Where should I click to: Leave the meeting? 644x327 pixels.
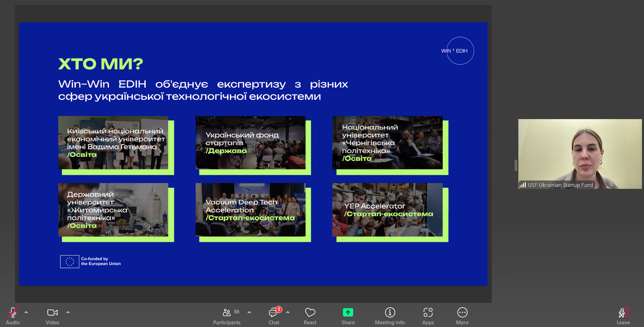[x=623, y=316]
